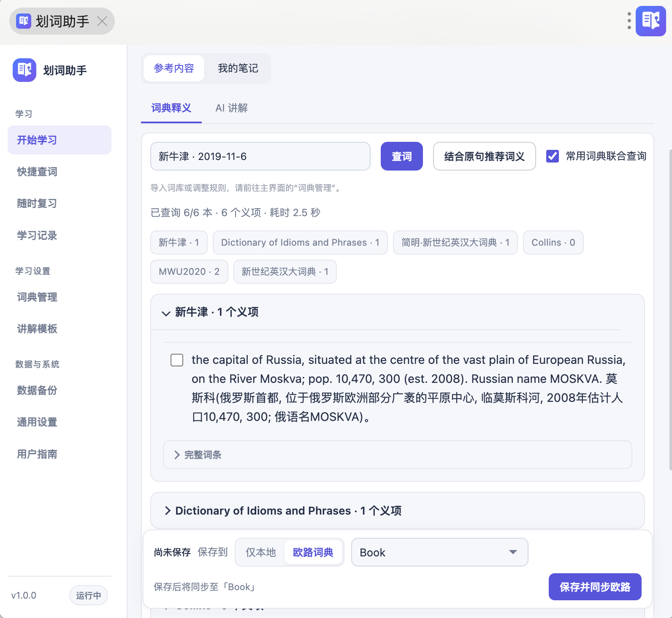Switch to 我的笔记 tab
This screenshot has width=672, height=618.
pos(238,68)
